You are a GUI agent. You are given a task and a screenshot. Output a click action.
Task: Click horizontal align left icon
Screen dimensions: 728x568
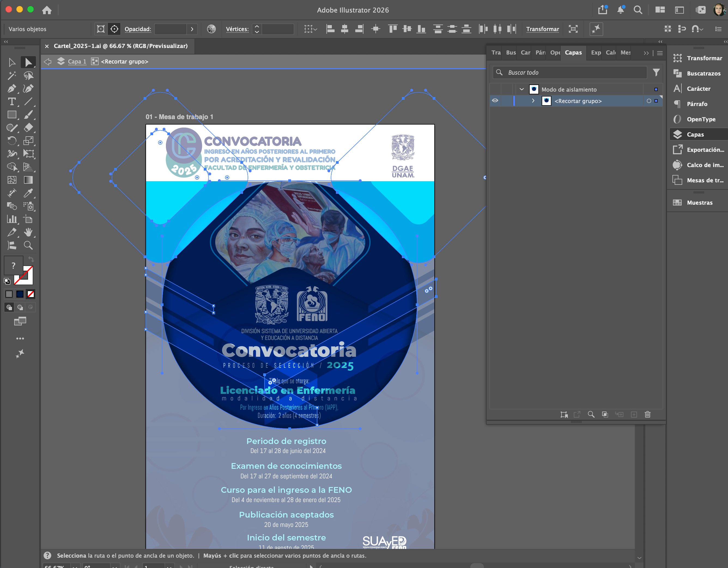pos(330,29)
